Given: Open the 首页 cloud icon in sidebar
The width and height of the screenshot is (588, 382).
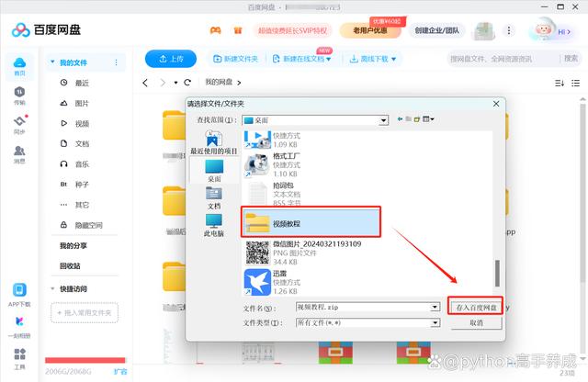Looking at the screenshot, I should pyautogui.click(x=19, y=66).
